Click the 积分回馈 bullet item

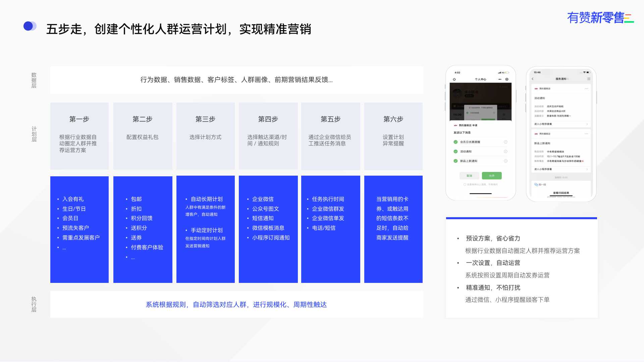[x=142, y=218]
